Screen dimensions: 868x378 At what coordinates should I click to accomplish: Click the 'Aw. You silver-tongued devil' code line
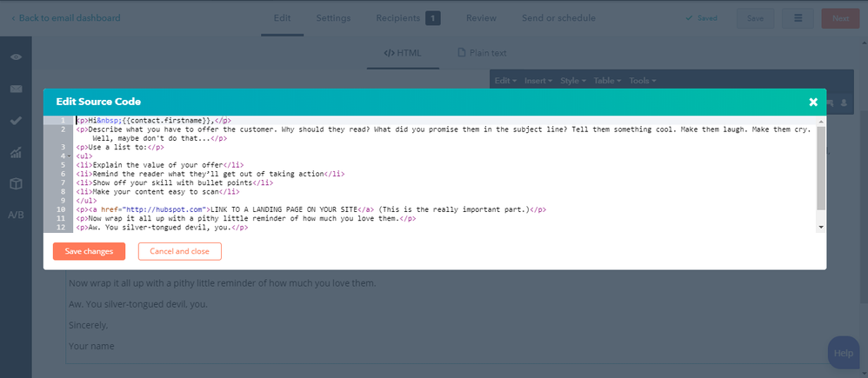tap(162, 227)
